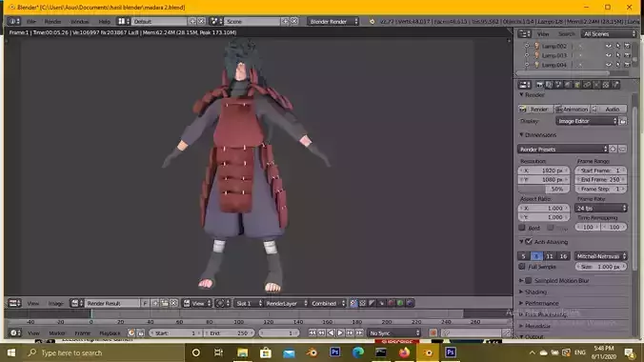The width and height of the screenshot is (644, 362).
Task: Click the Audio speaker icon button
Action: click(x=594, y=109)
